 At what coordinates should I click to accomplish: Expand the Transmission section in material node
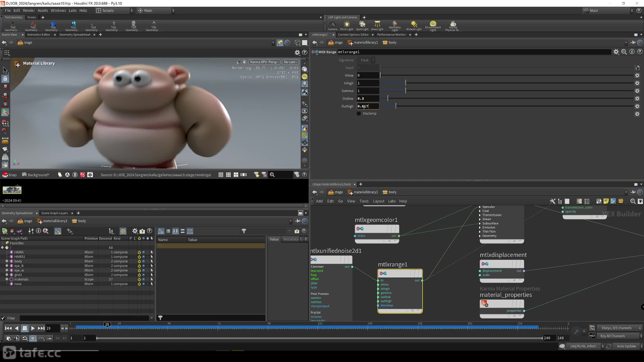tap(480, 215)
